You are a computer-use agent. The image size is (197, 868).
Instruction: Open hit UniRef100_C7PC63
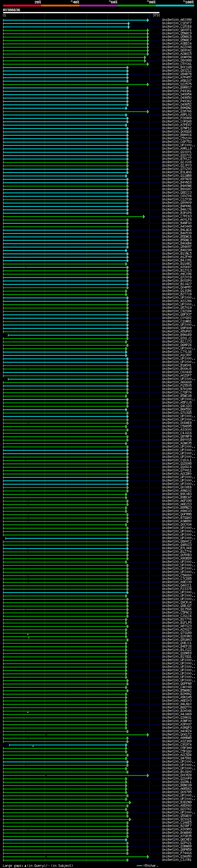177,216
